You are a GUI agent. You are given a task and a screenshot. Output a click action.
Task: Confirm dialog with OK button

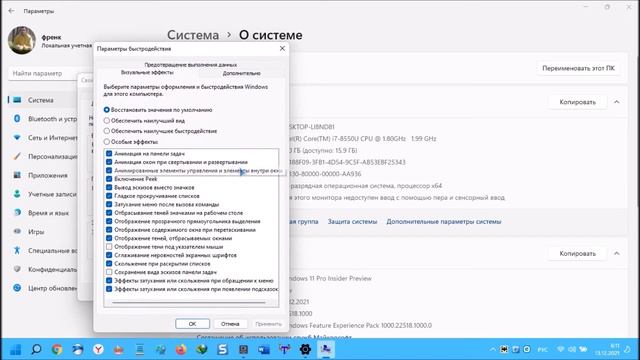(x=193, y=324)
